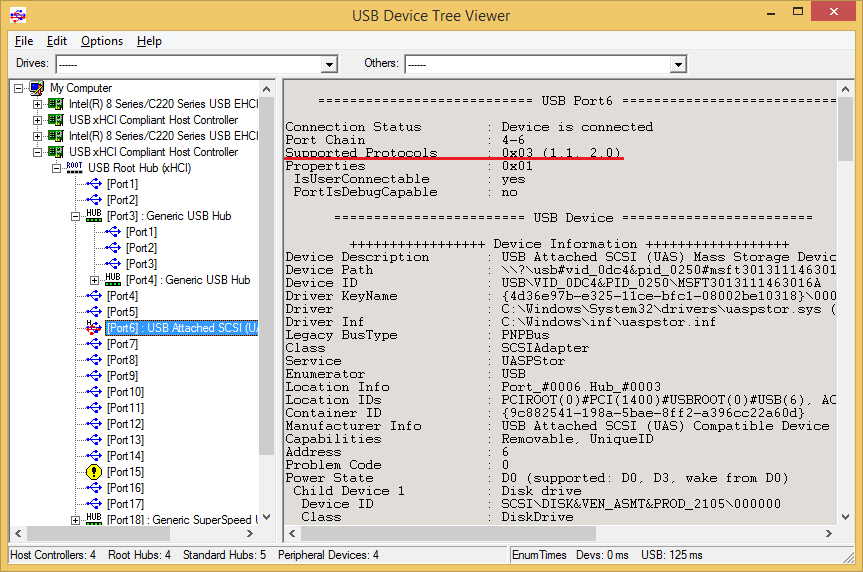Click the My Computer icon in tree
Image resolution: width=863 pixels, height=572 pixels.
tap(37, 88)
